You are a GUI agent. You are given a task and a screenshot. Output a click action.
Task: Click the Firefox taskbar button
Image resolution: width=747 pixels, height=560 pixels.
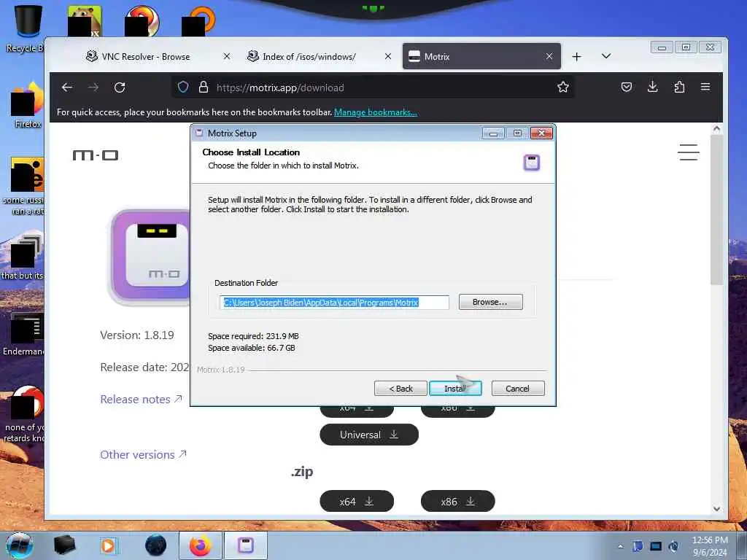tap(201, 545)
